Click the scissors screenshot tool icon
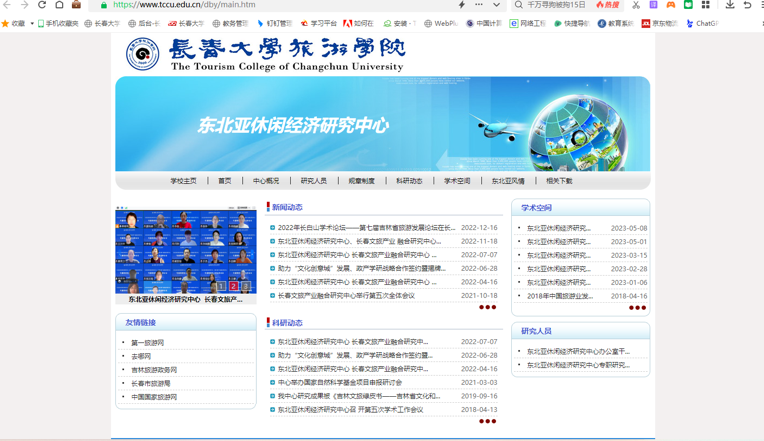Screen dimensions: 764x441 point(636,5)
